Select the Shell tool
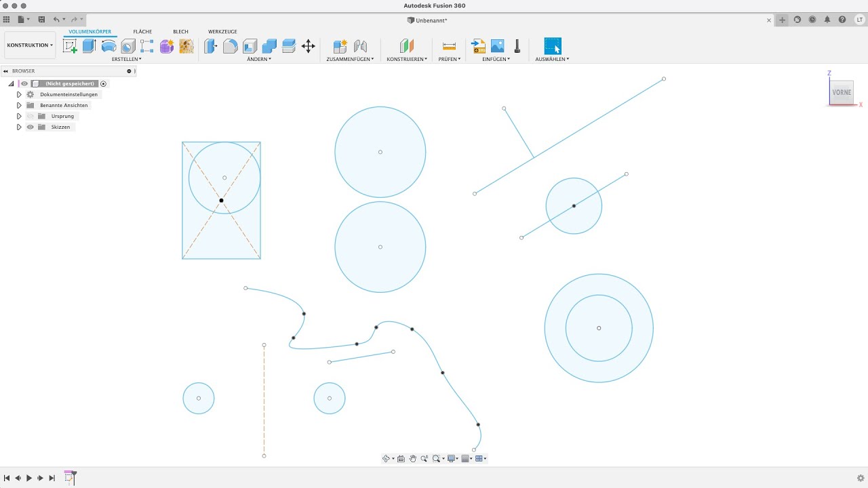Image resolution: width=868 pixels, height=488 pixels. click(x=250, y=46)
